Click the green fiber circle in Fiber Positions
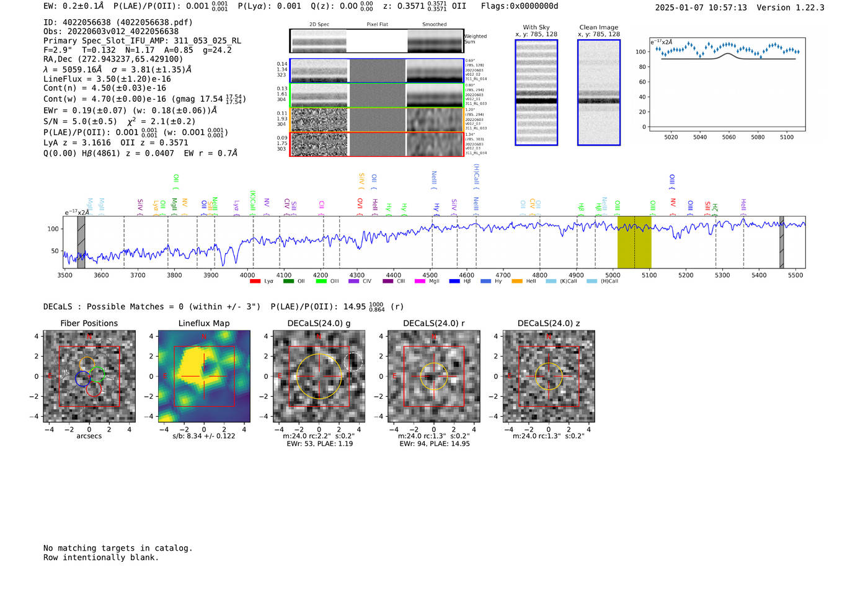This screenshot has width=868, height=591. (97, 375)
